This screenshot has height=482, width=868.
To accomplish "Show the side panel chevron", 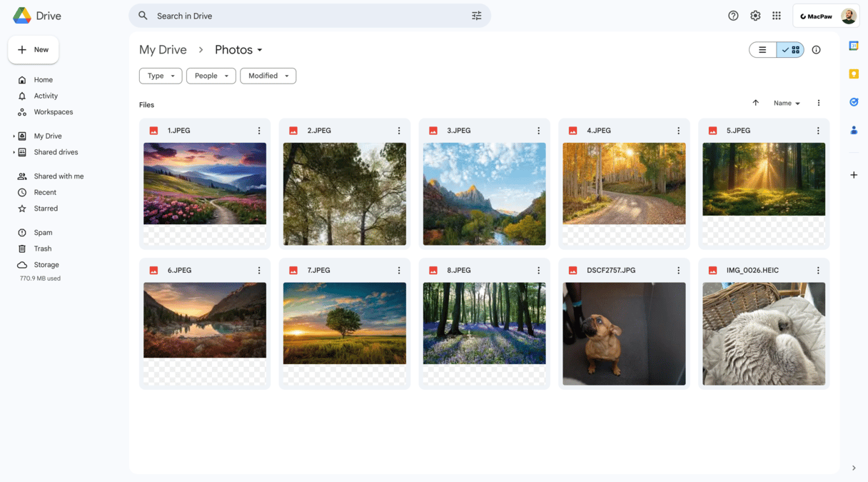I will [x=854, y=468].
